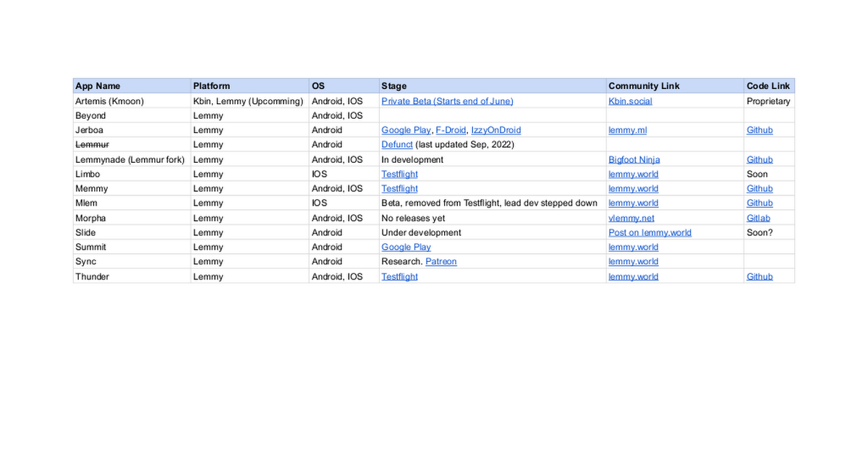Select the Slide app name cell
Image resolution: width=868 pixels, height=456 pixels.
(x=132, y=232)
